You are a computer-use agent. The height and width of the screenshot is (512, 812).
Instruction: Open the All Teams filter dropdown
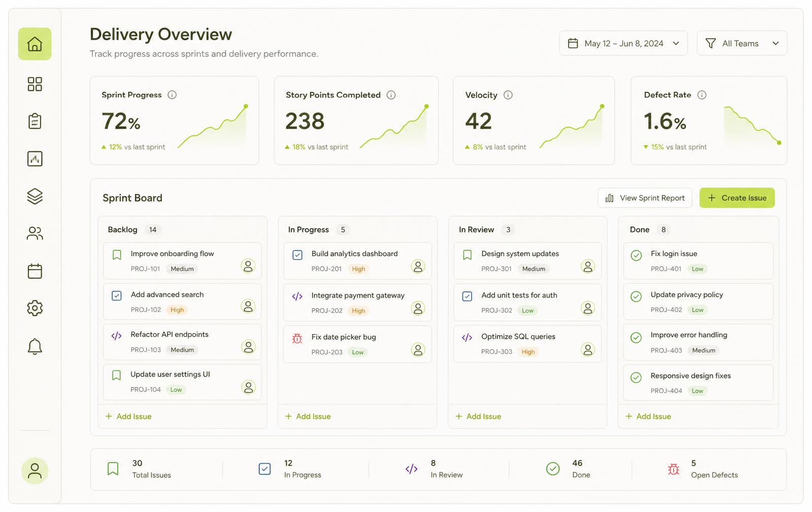click(742, 43)
